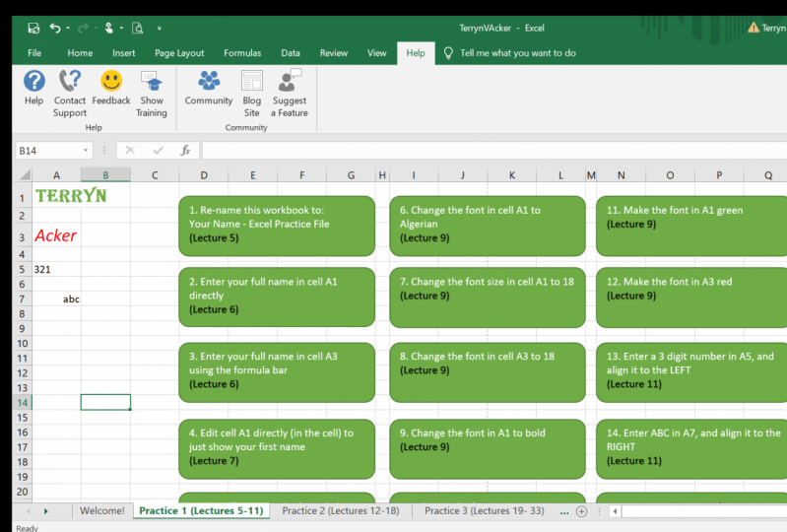Click the Contact Support phone icon
The image size is (787, 532).
[70, 81]
